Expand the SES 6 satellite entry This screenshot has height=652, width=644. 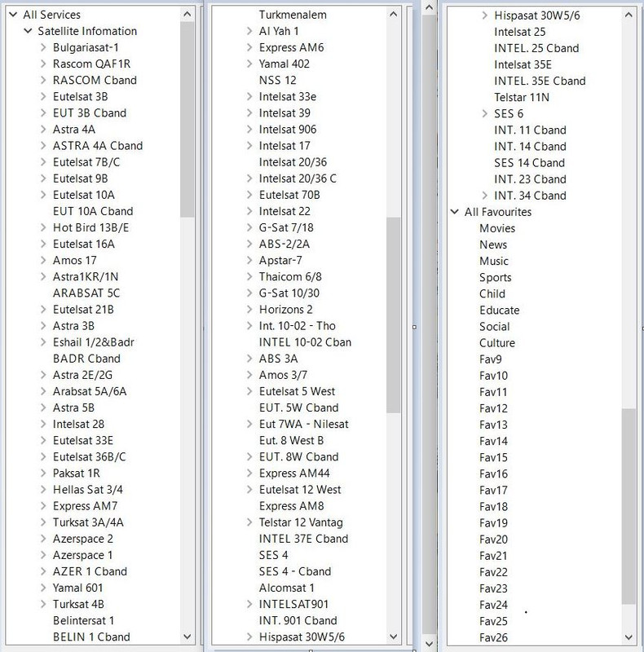pyautogui.click(x=484, y=113)
